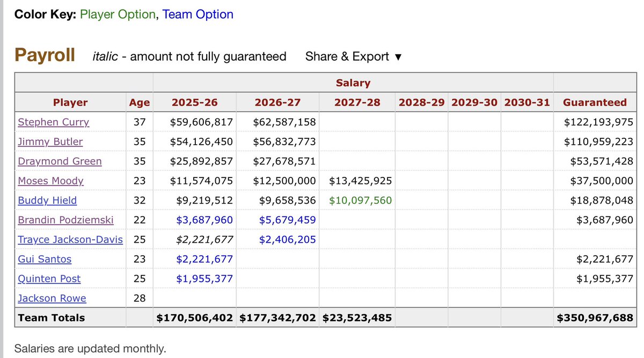Click the green Player Option color key
The height and width of the screenshot is (358, 644).
coord(118,14)
